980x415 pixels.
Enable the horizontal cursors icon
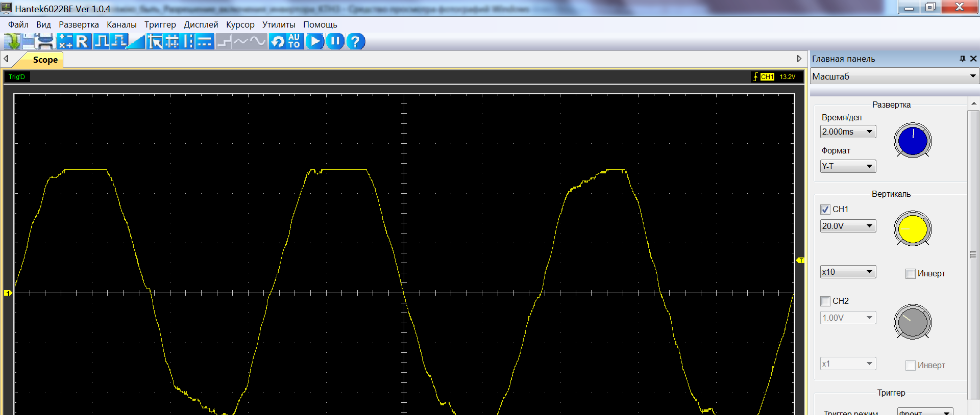(205, 41)
